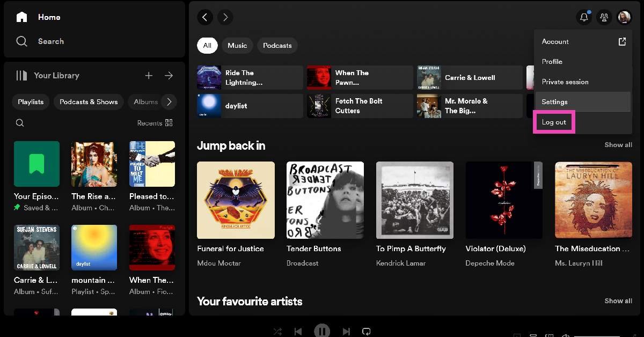The image size is (644, 337).
Task: Skip to the next track
Action: pos(346,332)
